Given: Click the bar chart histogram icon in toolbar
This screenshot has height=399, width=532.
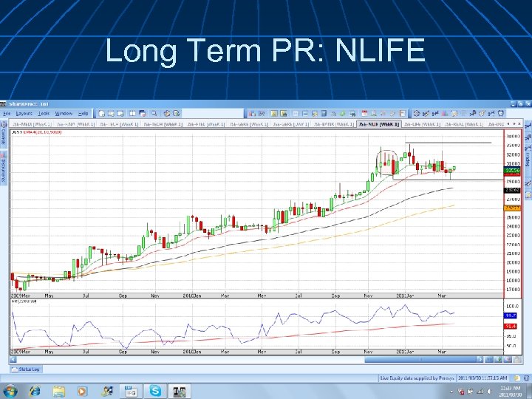Looking at the screenshot, I should 445,114.
